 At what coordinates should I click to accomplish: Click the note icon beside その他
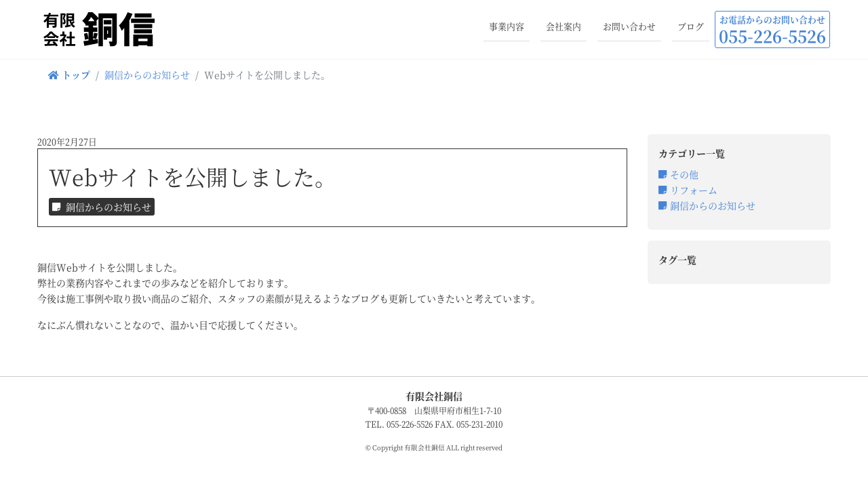(663, 175)
